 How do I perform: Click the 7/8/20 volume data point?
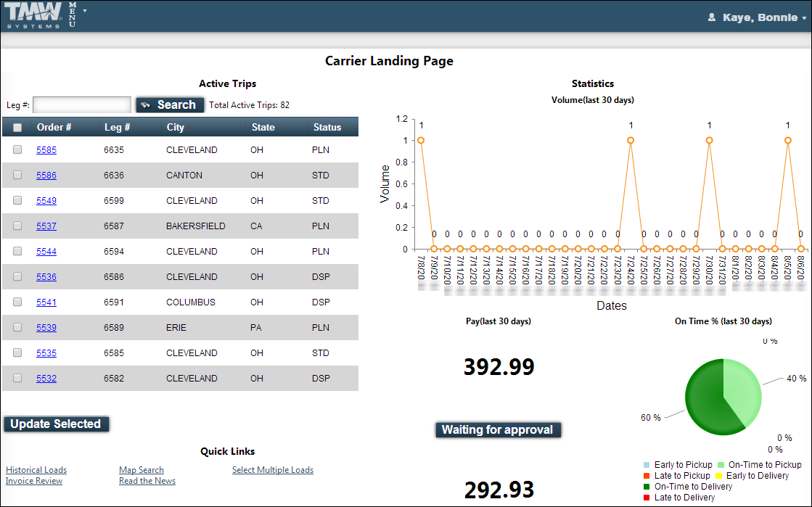(x=421, y=140)
